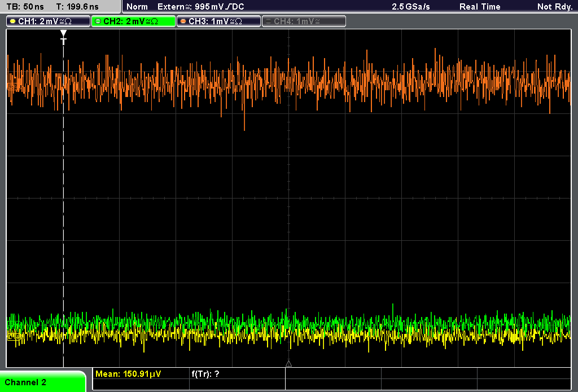This screenshot has height=392, width=578.
Task: Click the green Channel 2 label
Action: (x=42, y=382)
